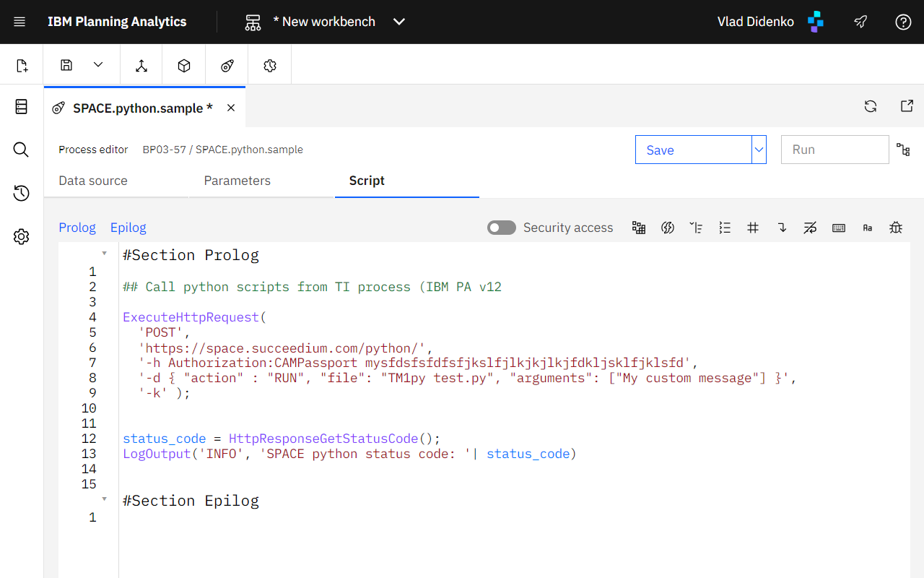Image resolution: width=924 pixels, height=578 pixels.
Task: Click the go to line arrow icon
Action: (782, 228)
